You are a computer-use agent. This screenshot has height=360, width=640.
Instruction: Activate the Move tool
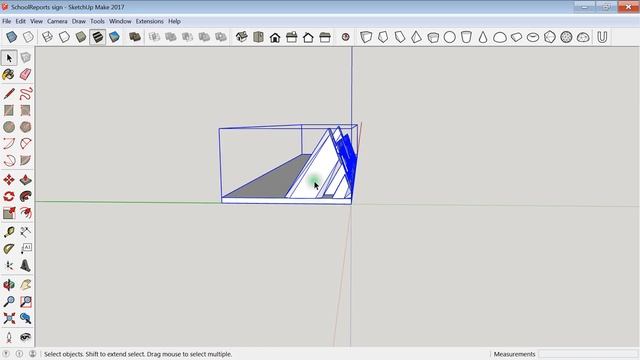pos(9,180)
